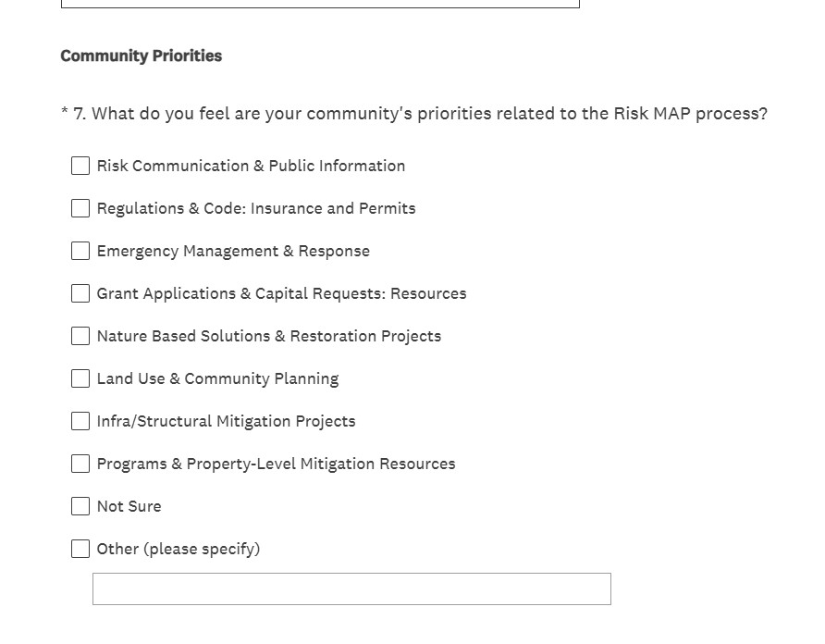The image size is (825, 644).
Task: Click inside the Other specify text field
Action: (351, 588)
